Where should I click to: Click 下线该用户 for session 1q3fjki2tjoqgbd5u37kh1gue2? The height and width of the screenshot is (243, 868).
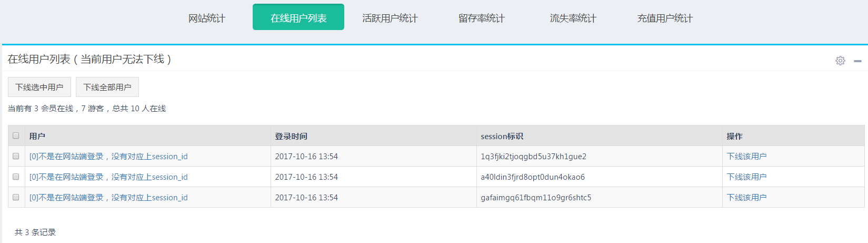point(746,157)
